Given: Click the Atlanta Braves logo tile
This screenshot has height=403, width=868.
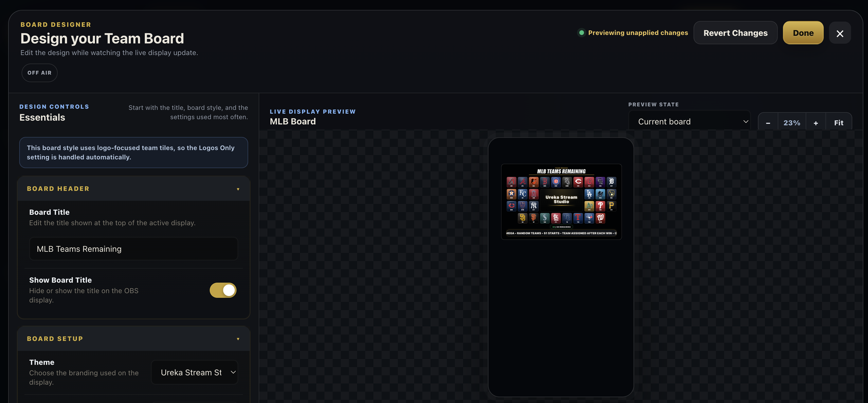Looking at the screenshot, I should (523, 182).
